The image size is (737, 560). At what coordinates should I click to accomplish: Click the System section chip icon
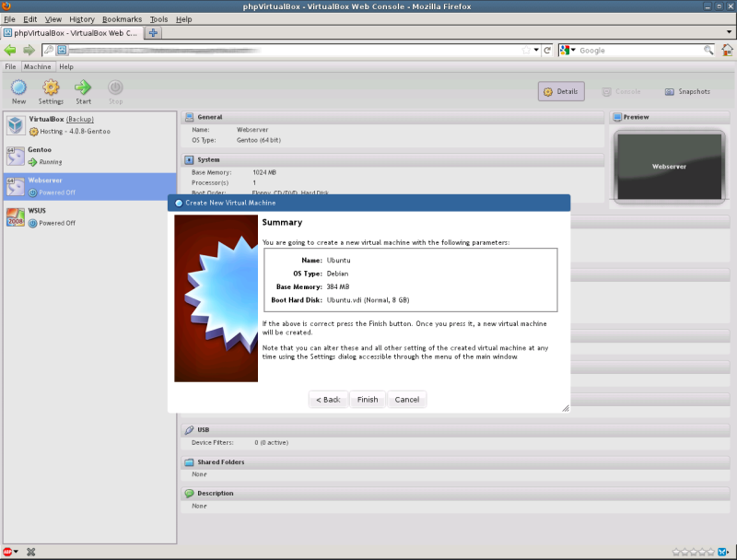189,159
